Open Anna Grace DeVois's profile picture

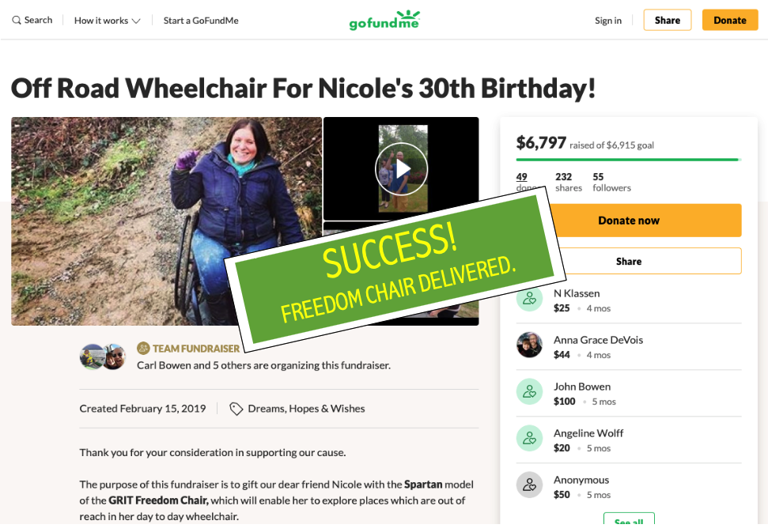[x=530, y=345]
